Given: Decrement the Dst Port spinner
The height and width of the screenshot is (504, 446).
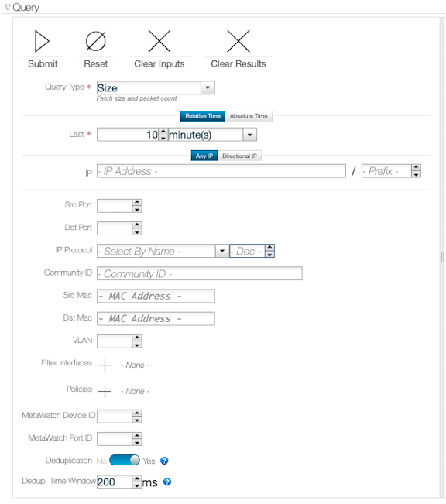Looking at the screenshot, I should tap(137, 231).
